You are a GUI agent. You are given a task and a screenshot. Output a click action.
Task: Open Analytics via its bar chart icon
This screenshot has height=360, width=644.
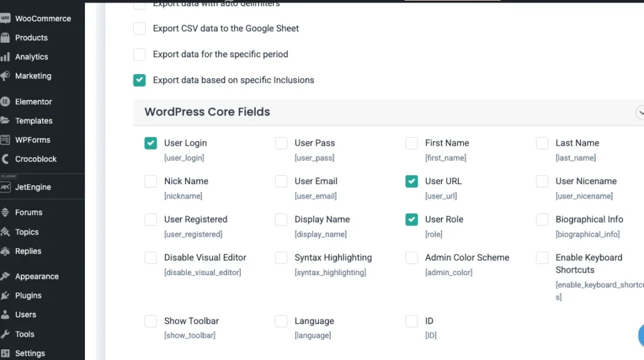click(x=5, y=57)
